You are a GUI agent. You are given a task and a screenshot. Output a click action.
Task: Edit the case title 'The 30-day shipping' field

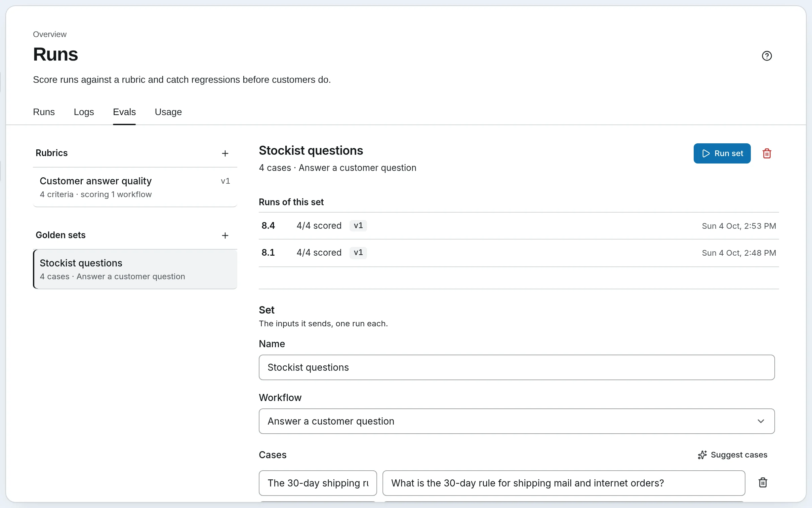[x=318, y=483]
